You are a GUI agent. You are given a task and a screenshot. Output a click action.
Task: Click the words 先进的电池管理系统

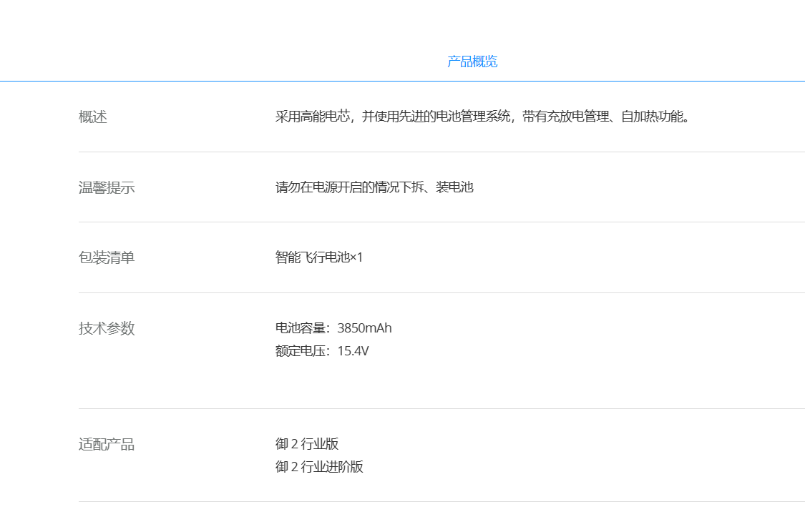click(x=452, y=117)
